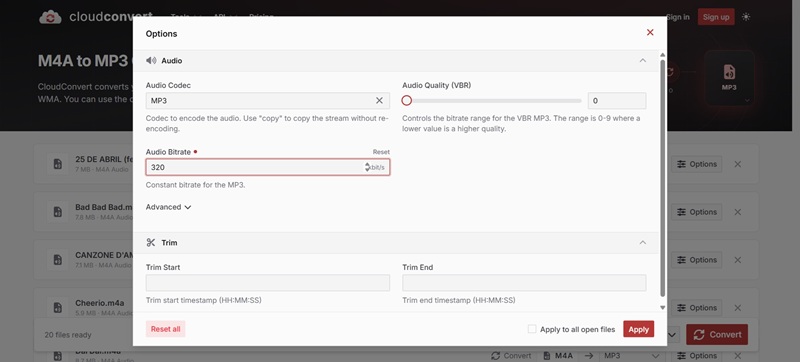Viewport: 800px width, 362px height.
Task: Open the bottom row M4A source format selector
Action: click(559, 356)
